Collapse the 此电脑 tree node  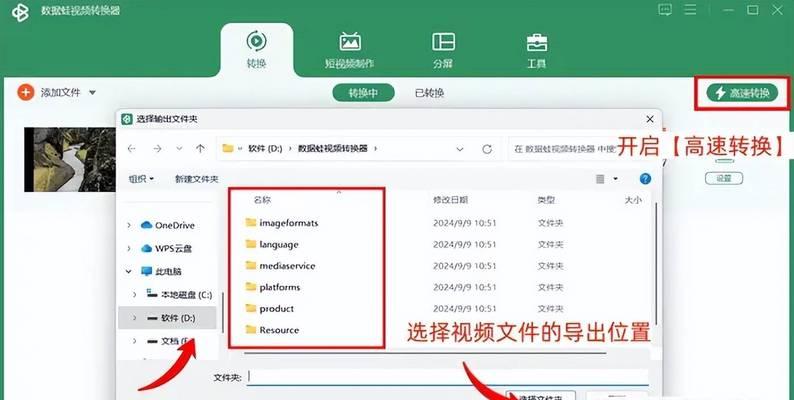pos(129,271)
